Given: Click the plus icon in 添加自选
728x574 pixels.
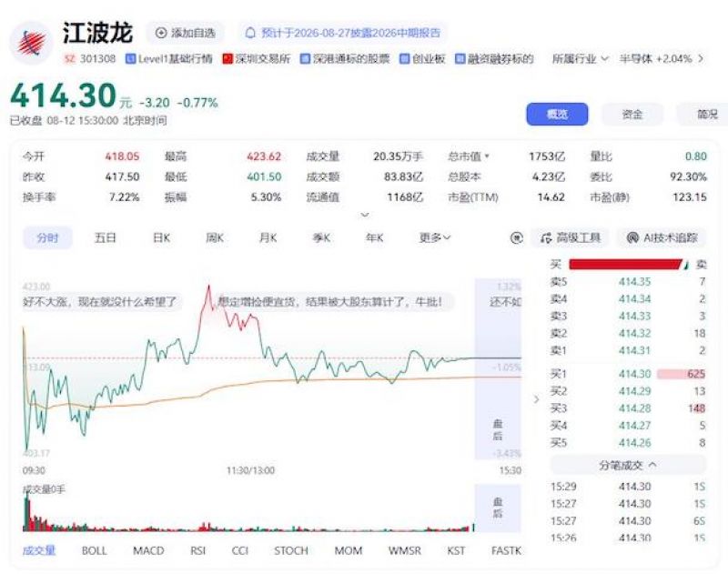Looking at the screenshot, I should point(161,33).
